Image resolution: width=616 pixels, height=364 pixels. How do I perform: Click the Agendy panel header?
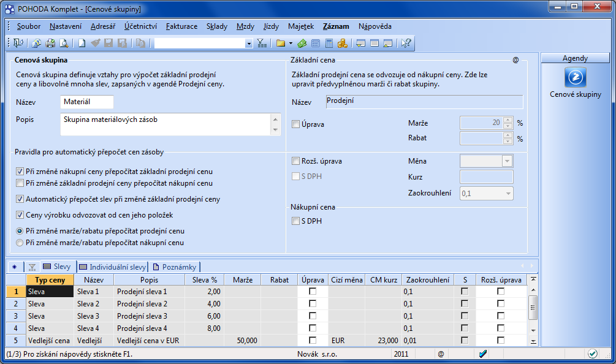pyautogui.click(x=575, y=58)
